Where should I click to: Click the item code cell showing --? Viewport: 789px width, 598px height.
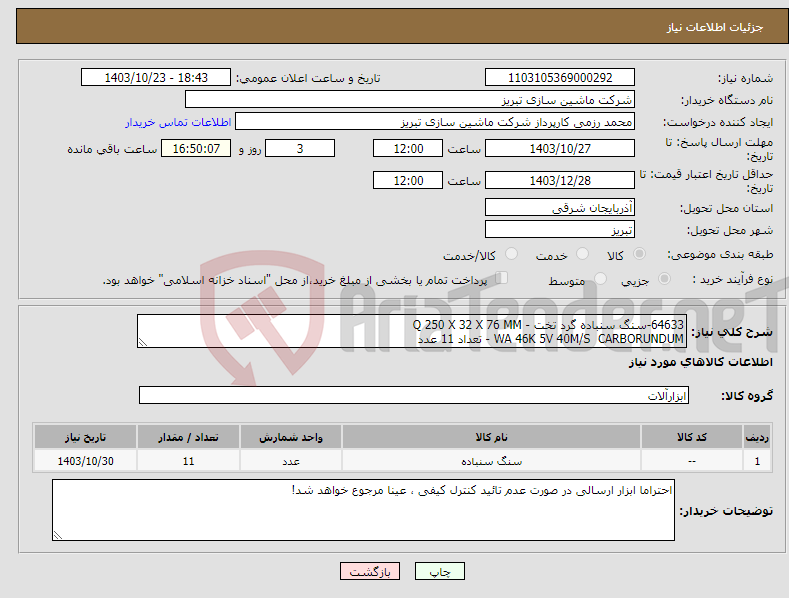point(691,461)
